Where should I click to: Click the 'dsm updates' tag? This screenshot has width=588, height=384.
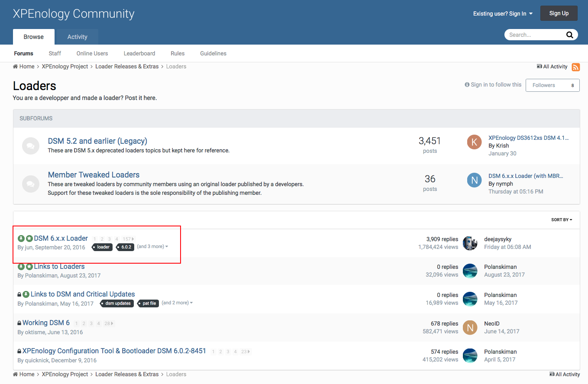(x=117, y=303)
